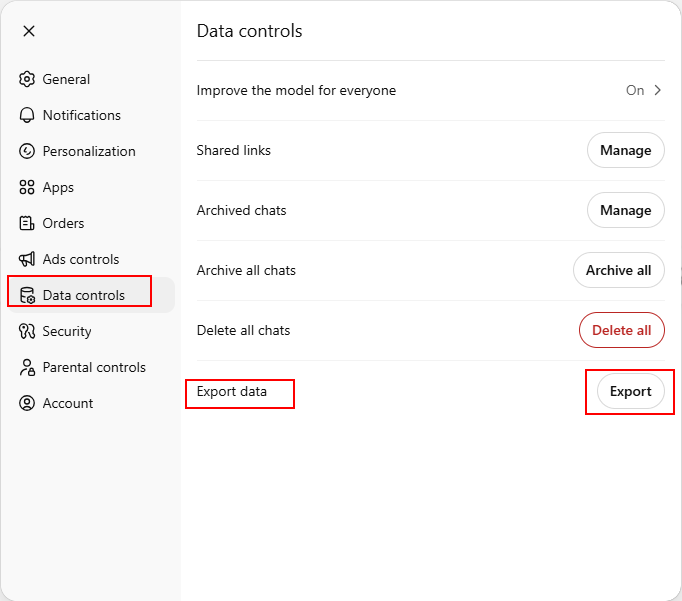Screen dimensions: 682x601
Task: Click the Archived chats label
Action: pyautogui.click(x=241, y=210)
